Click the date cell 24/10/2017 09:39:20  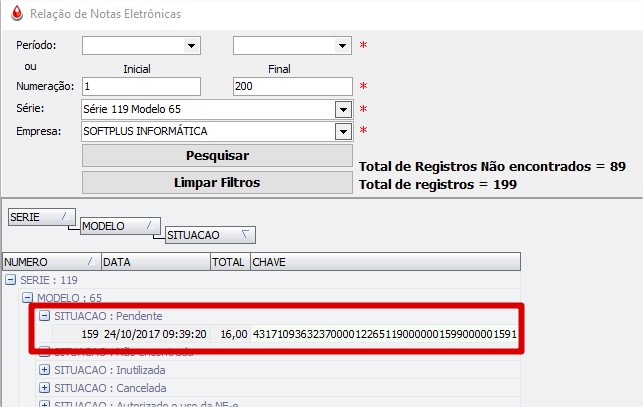click(155, 334)
